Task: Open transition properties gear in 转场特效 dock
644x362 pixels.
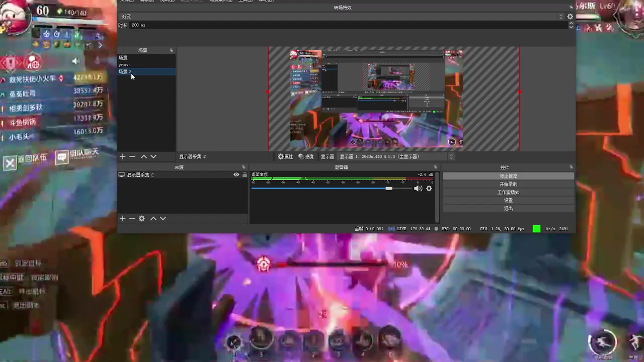Action: point(570,17)
